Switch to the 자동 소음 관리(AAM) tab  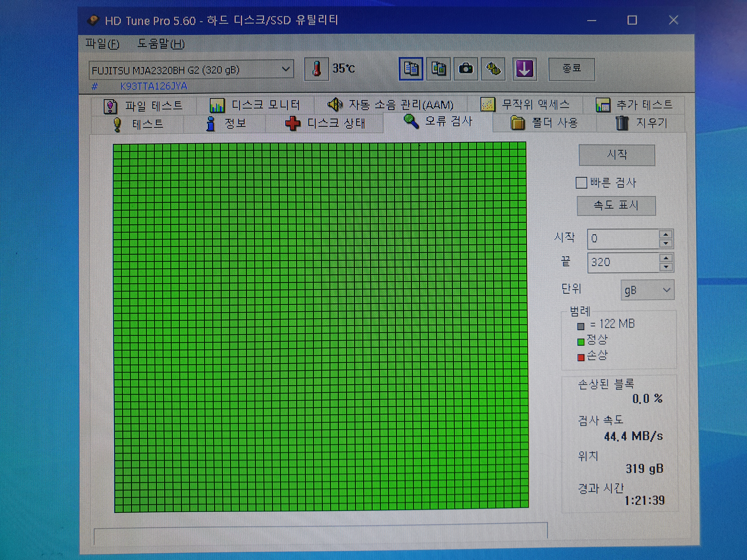pyautogui.click(x=391, y=105)
